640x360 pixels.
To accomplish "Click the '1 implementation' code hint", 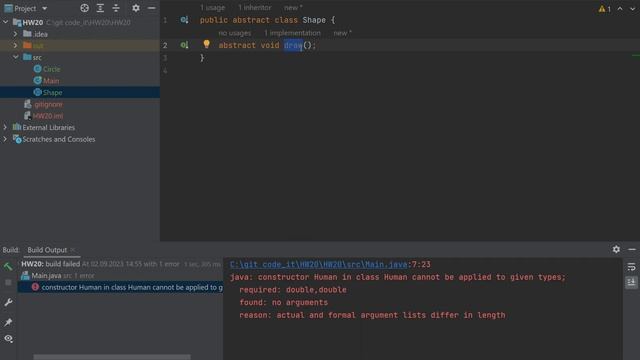I will click(x=292, y=33).
